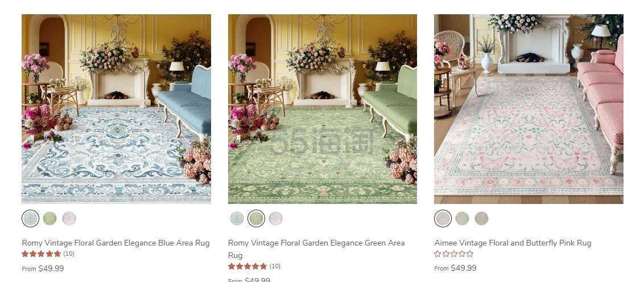This screenshot has width=644, height=282.
Task: Click the five-star rating of the Romy Green rug
Action: click(247, 266)
